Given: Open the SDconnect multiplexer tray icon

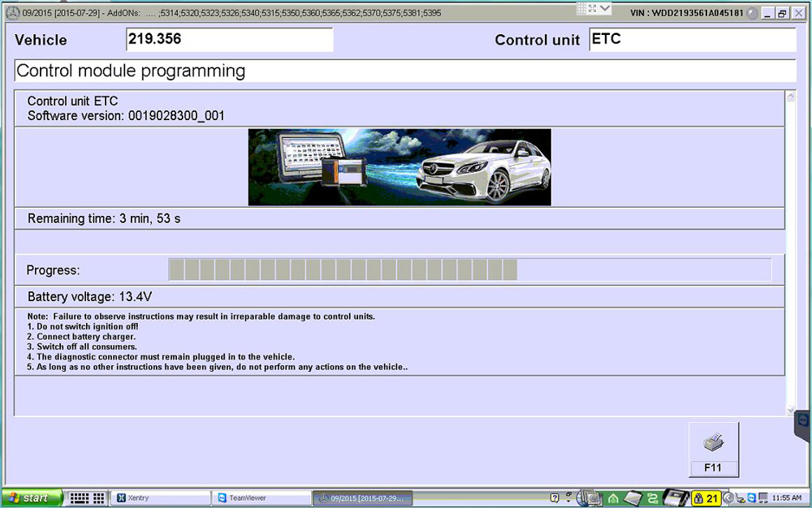Looking at the screenshot, I should tap(676, 498).
